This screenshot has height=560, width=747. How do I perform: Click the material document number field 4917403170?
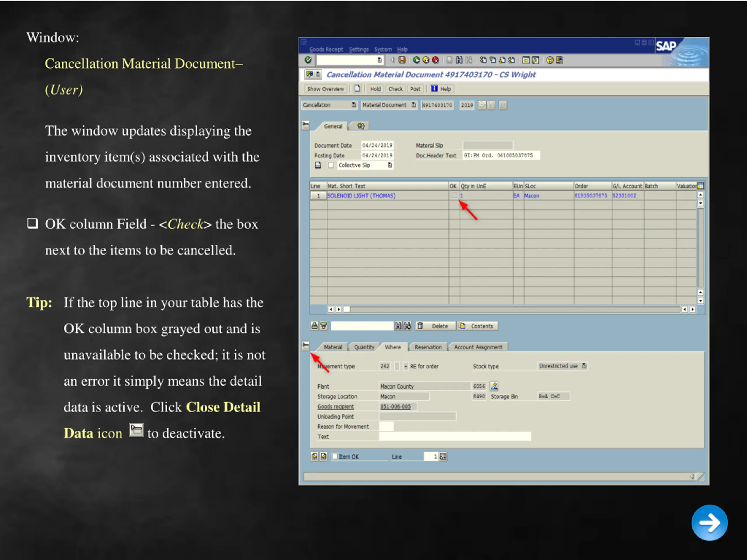coord(437,105)
